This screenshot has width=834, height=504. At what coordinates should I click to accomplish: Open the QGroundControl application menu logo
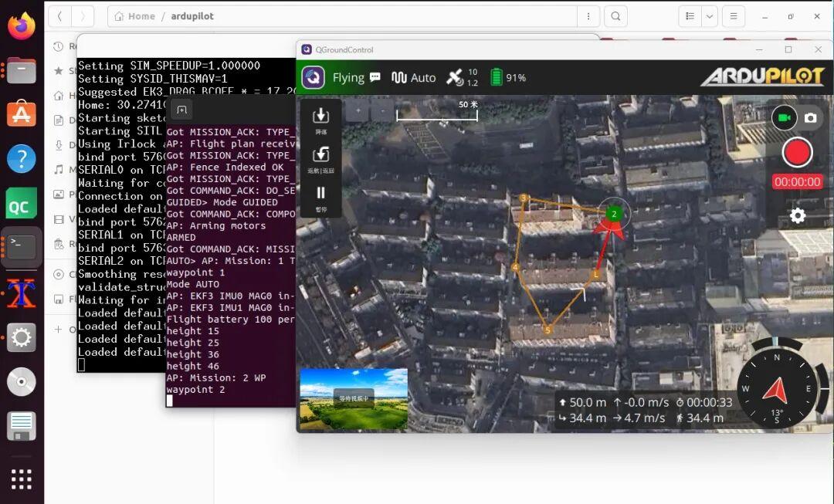click(314, 78)
